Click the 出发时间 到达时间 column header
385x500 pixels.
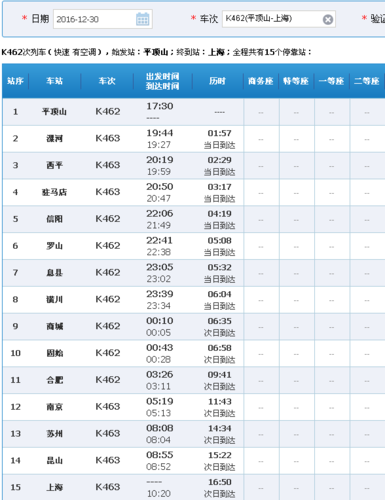(x=163, y=81)
